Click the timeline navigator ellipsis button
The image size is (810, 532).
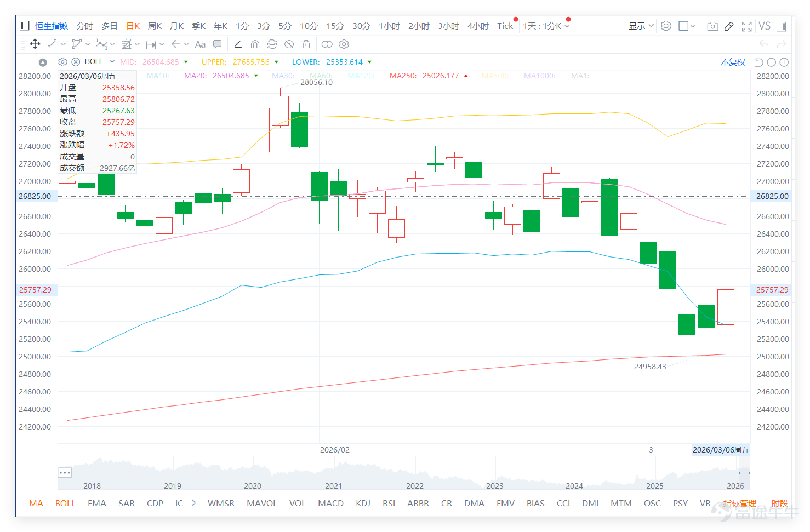tap(65, 472)
